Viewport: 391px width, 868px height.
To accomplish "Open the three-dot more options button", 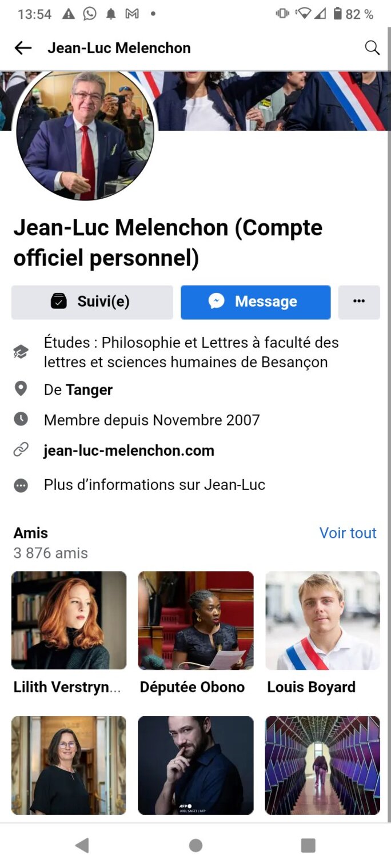I will coord(359,302).
